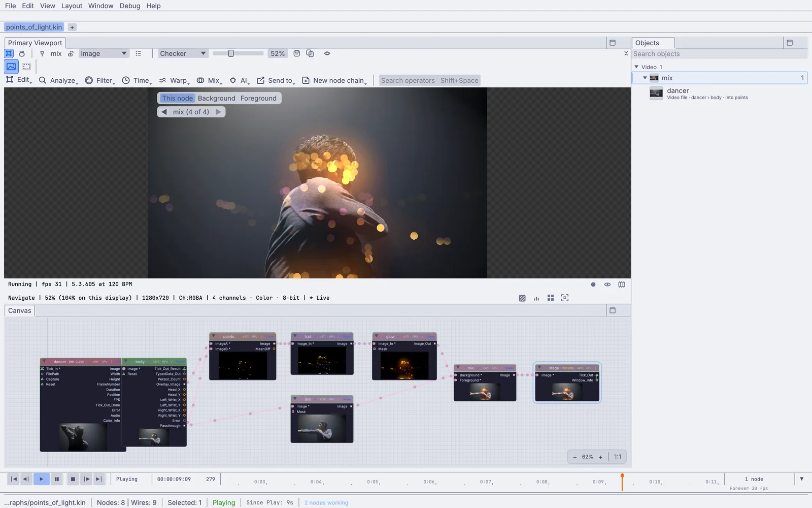Click the 52% zoom value field
The height and width of the screenshot is (508, 812).
click(278, 53)
